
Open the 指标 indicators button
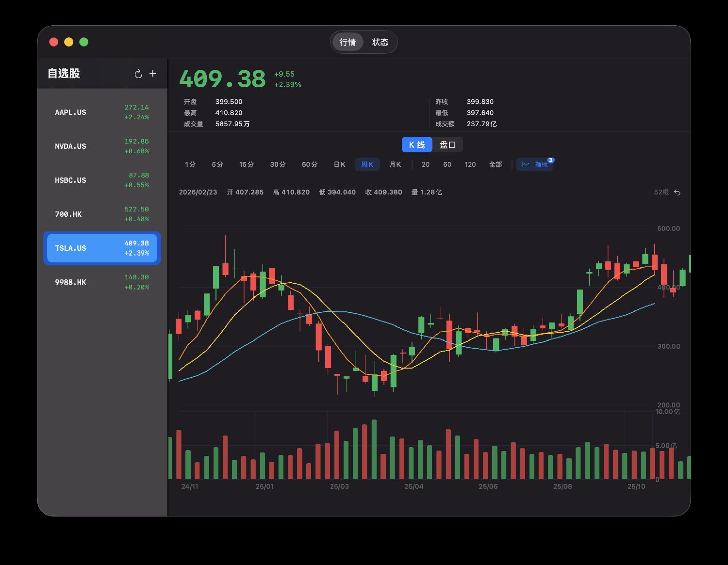click(x=534, y=165)
